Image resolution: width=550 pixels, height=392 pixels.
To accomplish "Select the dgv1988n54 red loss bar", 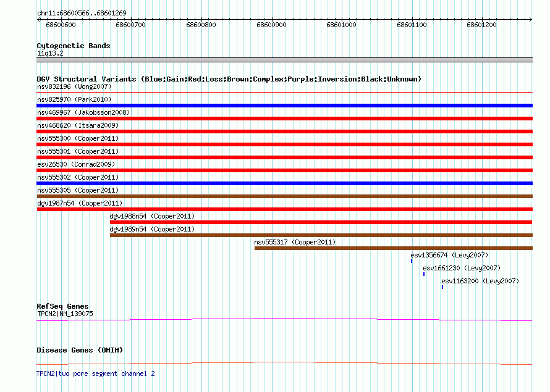I will click(x=321, y=222).
